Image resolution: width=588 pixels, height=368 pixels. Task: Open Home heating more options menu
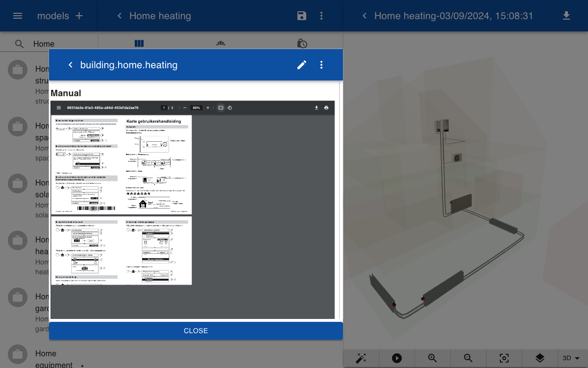321,16
